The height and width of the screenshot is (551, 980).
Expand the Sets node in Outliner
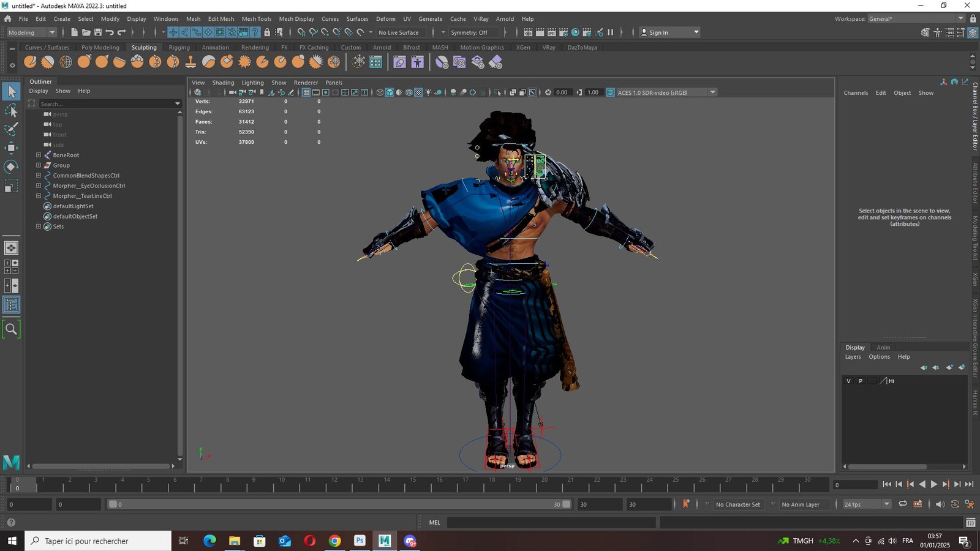click(39, 227)
